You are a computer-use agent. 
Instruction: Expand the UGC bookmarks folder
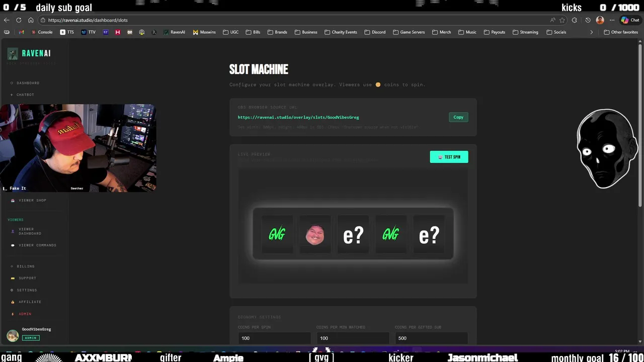point(230,32)
